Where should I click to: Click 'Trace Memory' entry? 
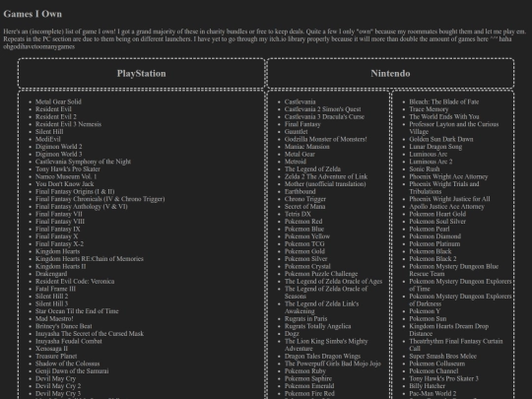pos(429,109)
